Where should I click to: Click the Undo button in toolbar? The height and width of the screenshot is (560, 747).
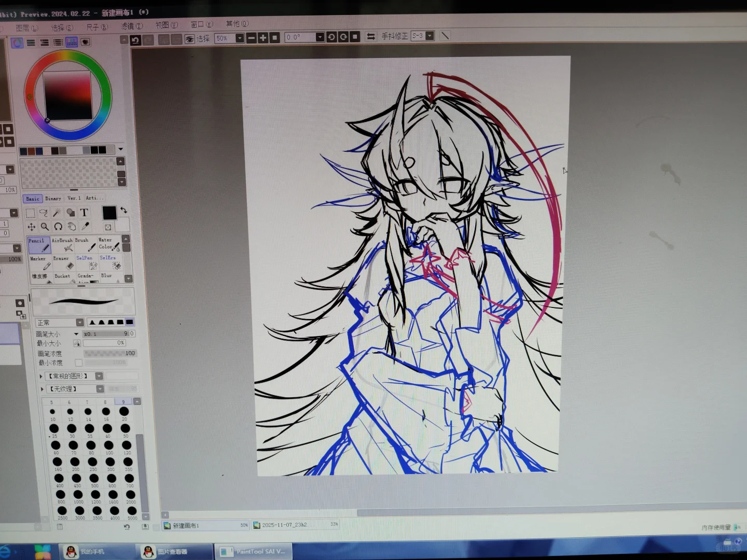click(136, 40)
